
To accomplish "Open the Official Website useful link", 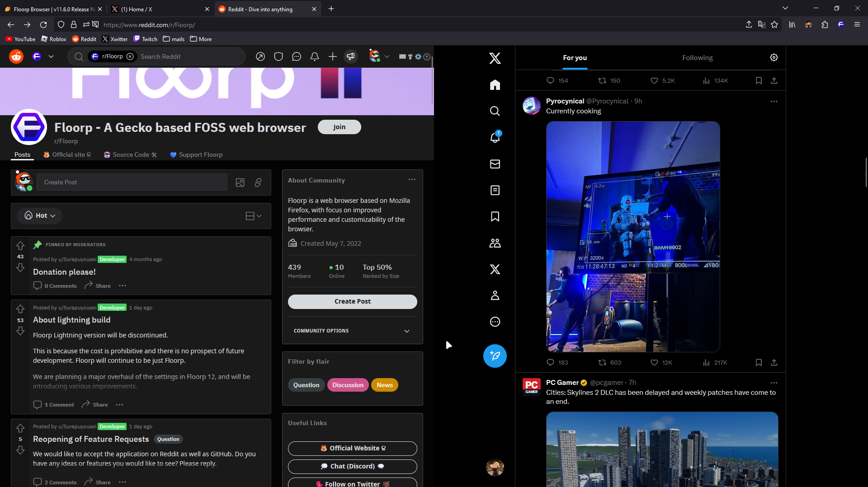I will click(353, 448).
